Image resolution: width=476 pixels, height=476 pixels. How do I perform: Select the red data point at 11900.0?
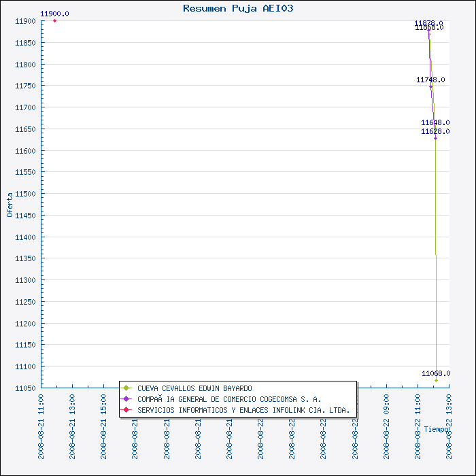click(x=54, y=20)
